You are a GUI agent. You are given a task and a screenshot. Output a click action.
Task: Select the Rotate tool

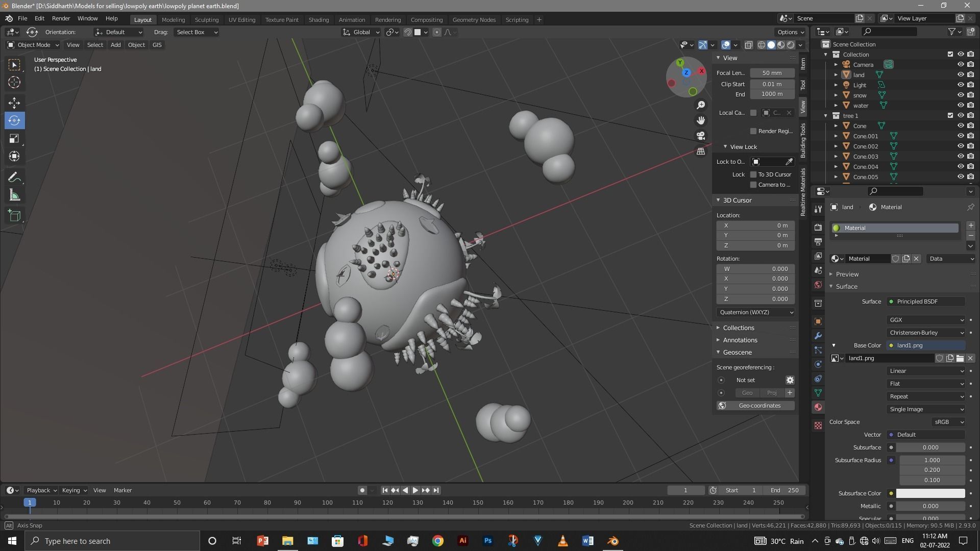(14, 120)
